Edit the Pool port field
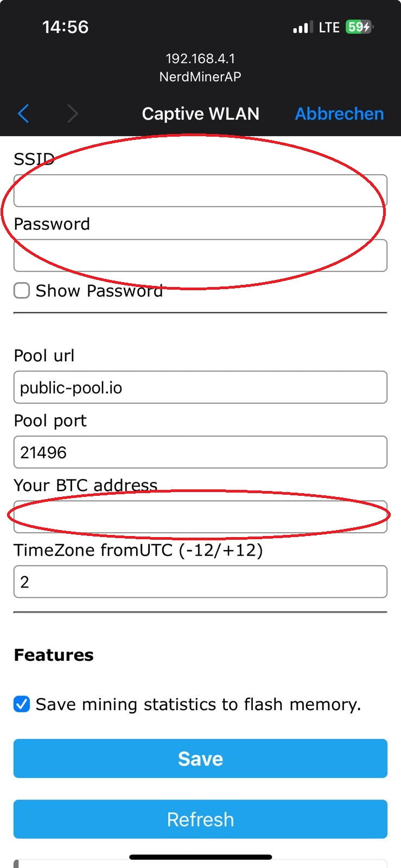Screen dimensions: 401x868 pos(200,452)
